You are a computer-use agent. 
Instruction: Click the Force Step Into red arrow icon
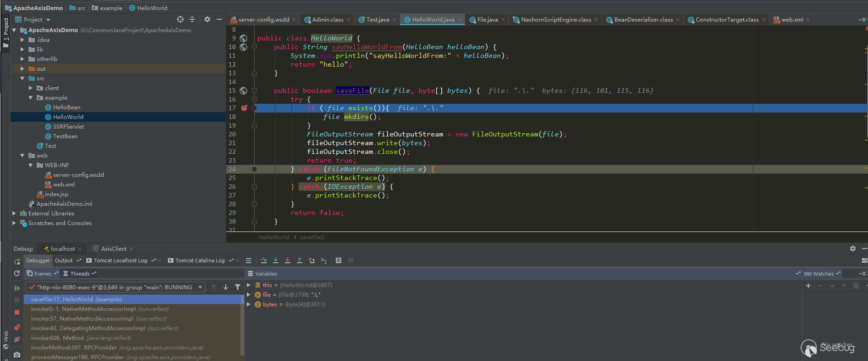coord(288,260)
